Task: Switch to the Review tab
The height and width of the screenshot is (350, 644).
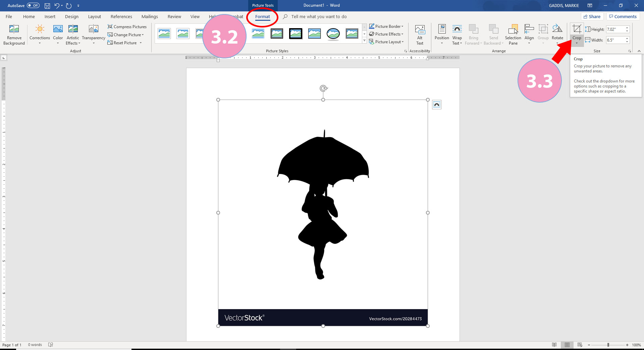Action: [x=174, y=16]
